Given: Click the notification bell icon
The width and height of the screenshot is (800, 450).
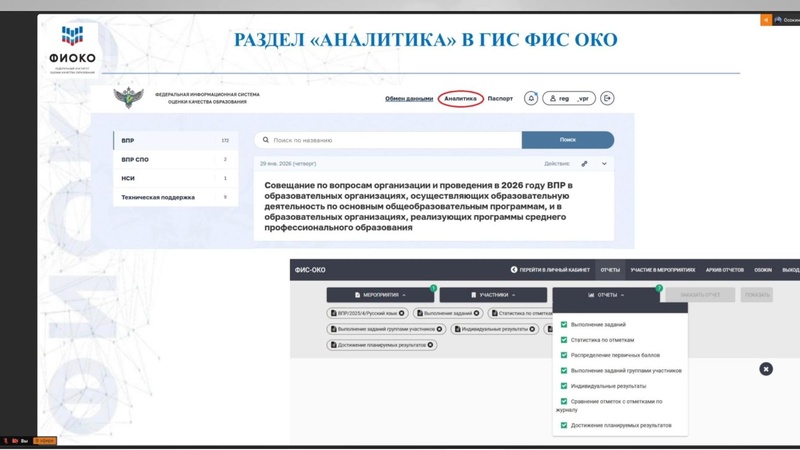Looking at the screenshot, I should [531, 98].
